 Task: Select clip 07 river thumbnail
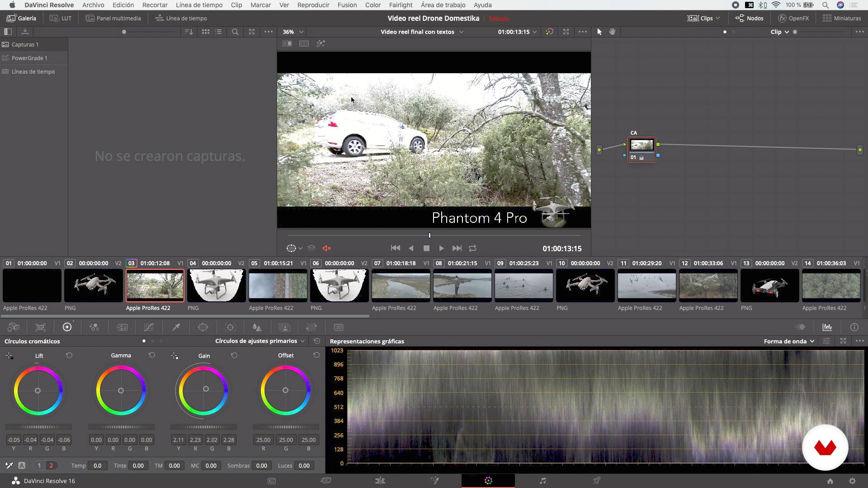pos(401,285)
